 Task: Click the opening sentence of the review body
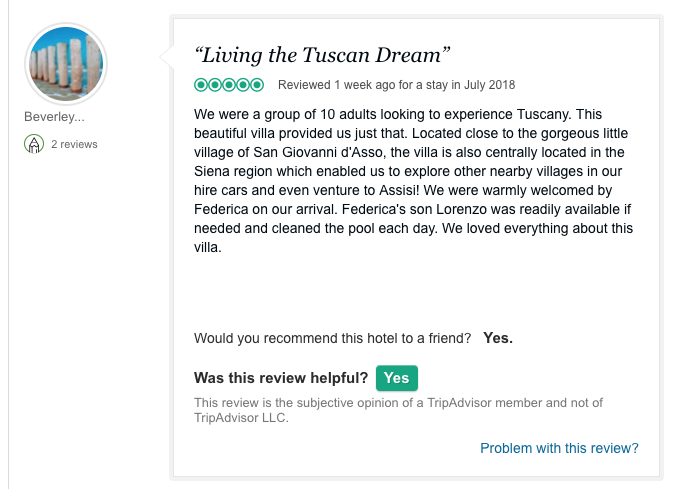[x=380, y=114]
